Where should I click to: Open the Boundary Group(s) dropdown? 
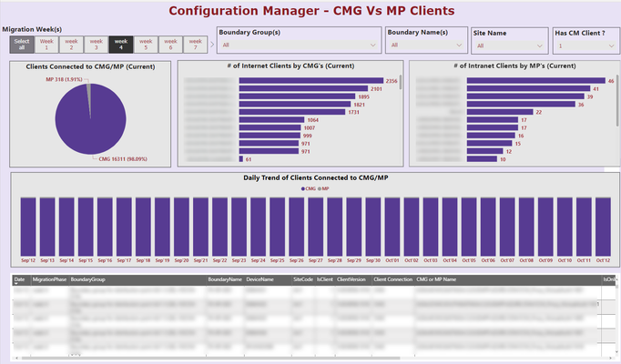pos(299,45)
